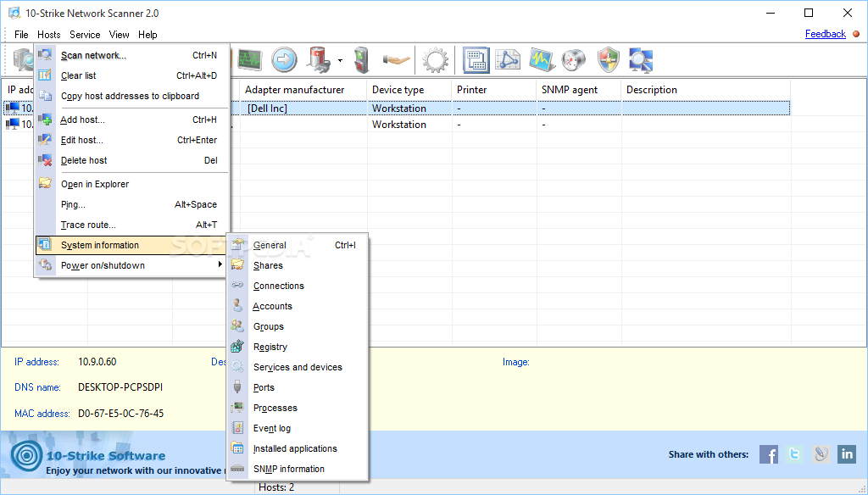868x495 pixels.
Task: Click the two calculators toolbar icon
Action: [x=476, y=60]
